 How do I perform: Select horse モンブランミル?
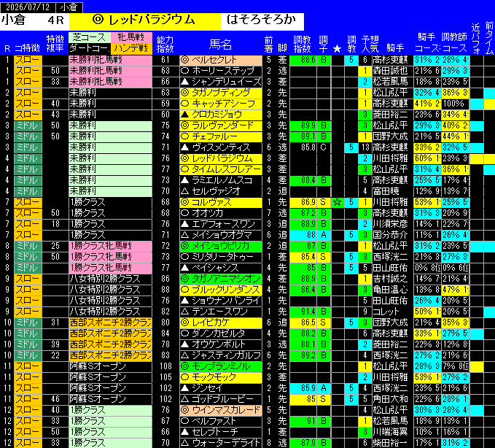[221, 366]
